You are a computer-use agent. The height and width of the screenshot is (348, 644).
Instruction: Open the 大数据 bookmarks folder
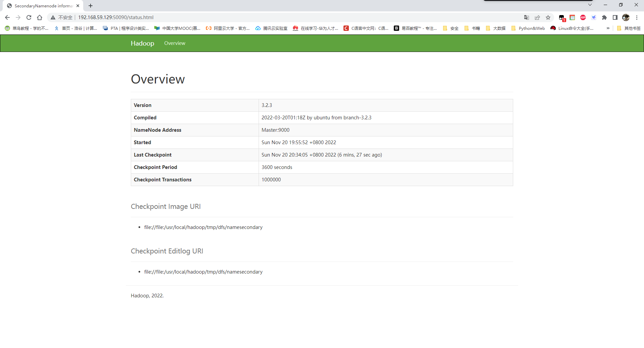coord(496,28)
